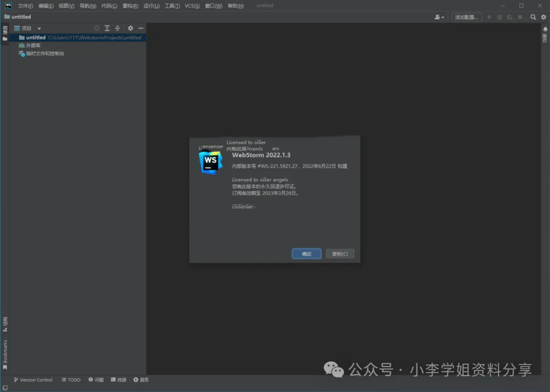550x392 pixels.
Task: Open the 导航(N) menu
Action: pos(88,6)
